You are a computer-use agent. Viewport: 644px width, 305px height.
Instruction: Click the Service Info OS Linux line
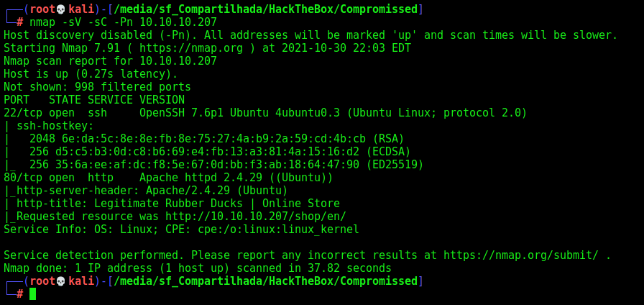pyautogui.click(x=182, y=229)
